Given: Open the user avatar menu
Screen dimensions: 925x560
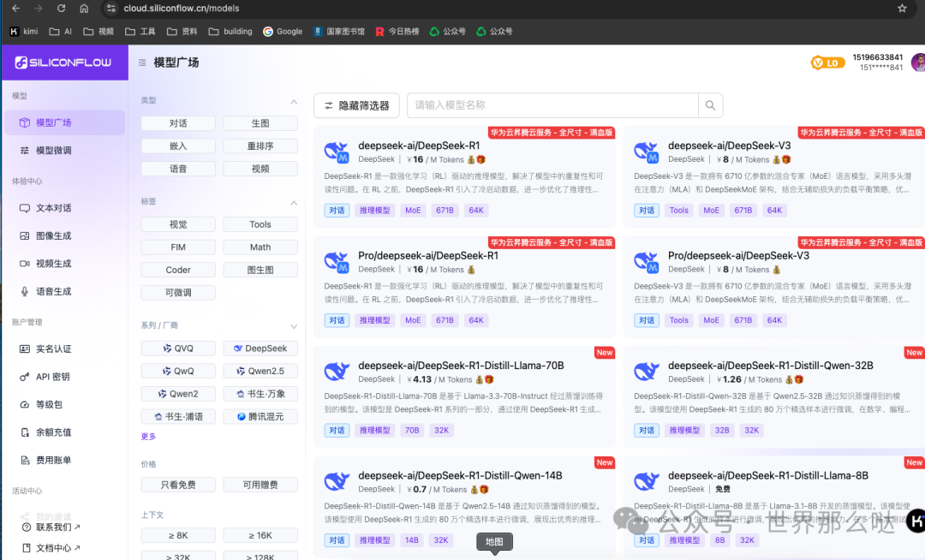Looking at the screenshot, I should 918,62.
